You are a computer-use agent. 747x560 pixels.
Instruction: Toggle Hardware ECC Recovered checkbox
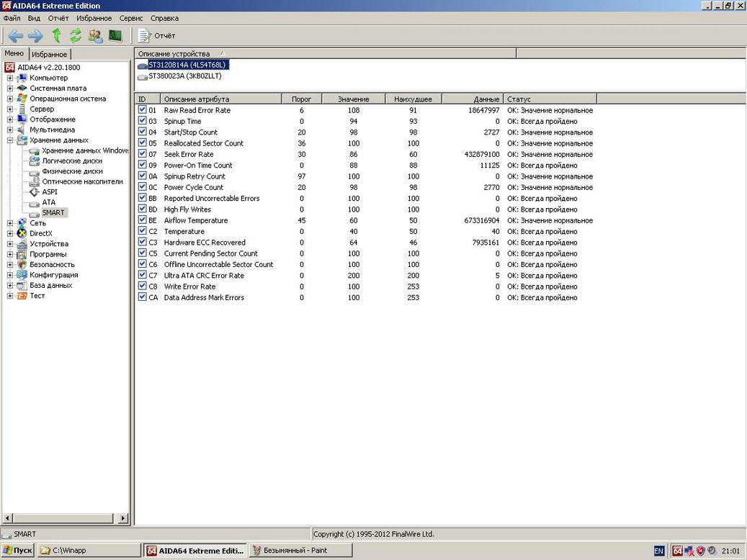(x=142, y=241)
